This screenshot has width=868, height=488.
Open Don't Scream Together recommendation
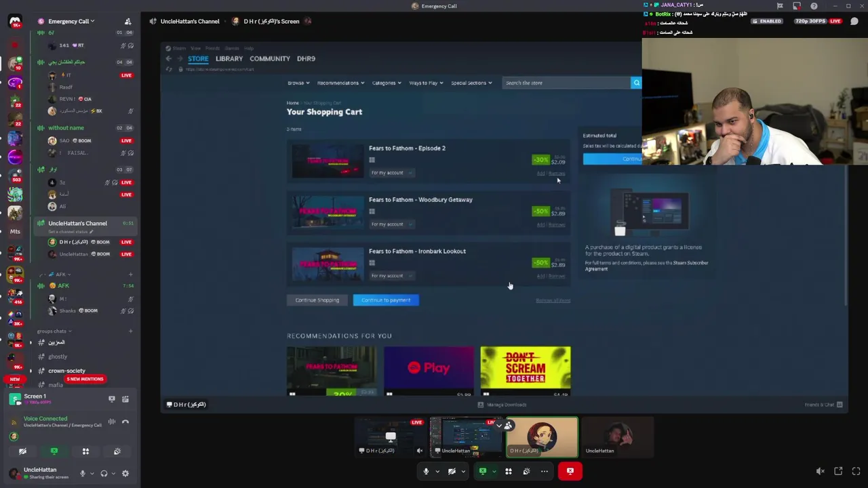[x=526, y=371]
